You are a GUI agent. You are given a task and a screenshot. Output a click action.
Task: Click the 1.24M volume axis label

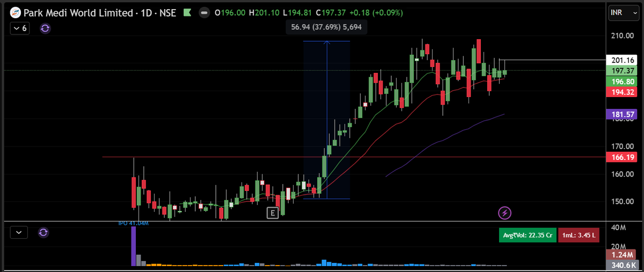(x=620, y=254)
